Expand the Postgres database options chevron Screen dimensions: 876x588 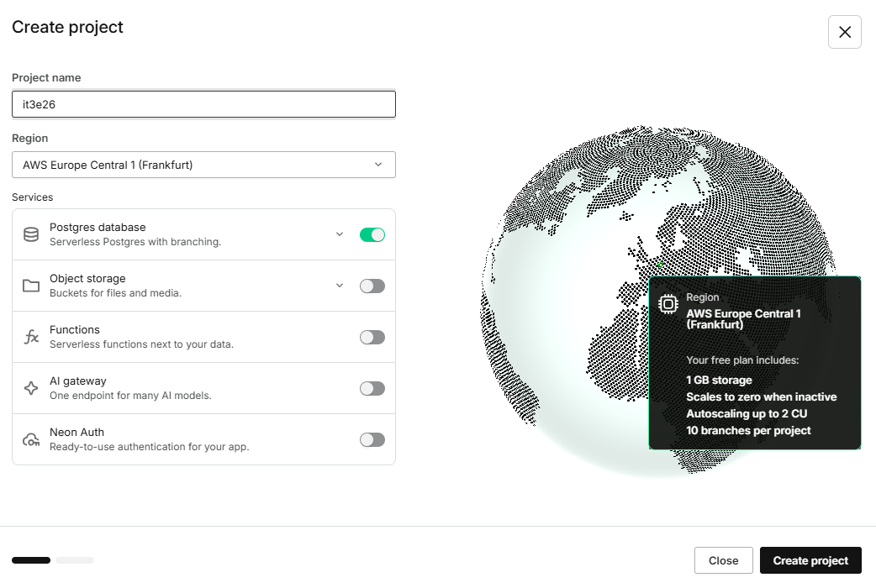340,234
